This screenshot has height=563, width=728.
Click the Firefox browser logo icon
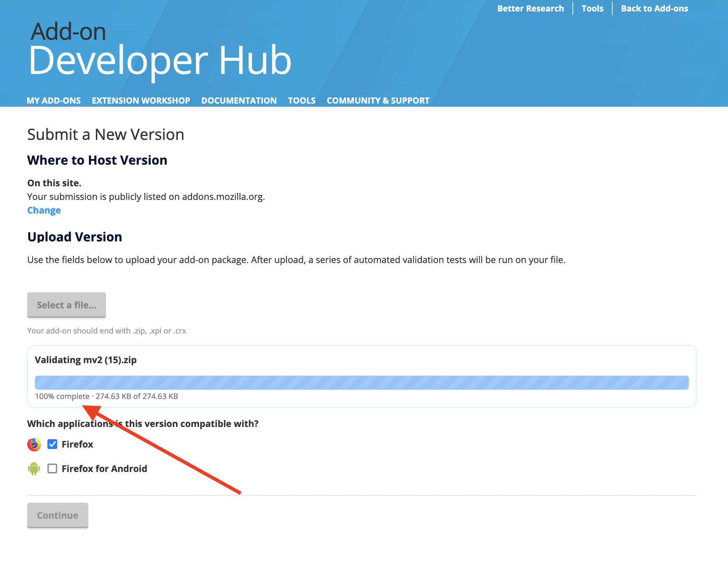[x=34, y=444]
